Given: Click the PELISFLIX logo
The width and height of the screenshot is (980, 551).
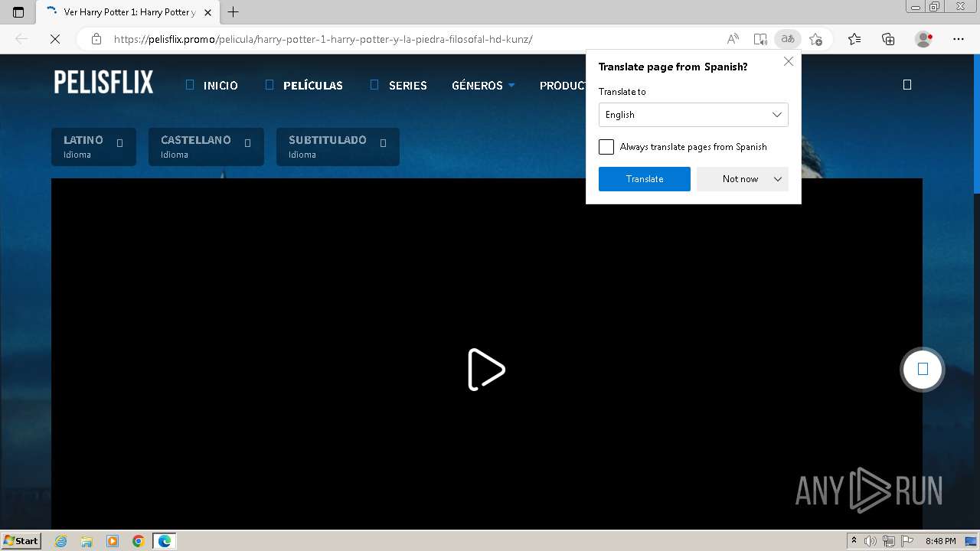Looking at the screenshot, I should [x=103, y=82].
